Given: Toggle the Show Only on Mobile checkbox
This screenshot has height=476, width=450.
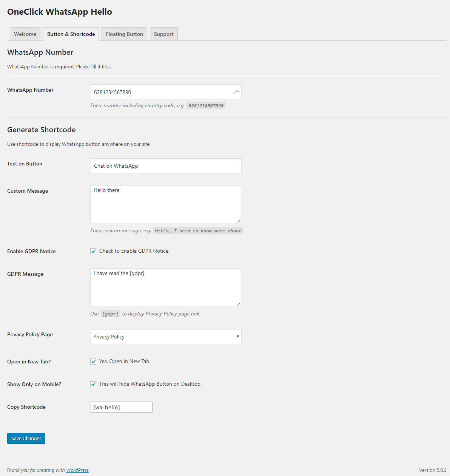Looking at the screenshot, I should 93,384.
